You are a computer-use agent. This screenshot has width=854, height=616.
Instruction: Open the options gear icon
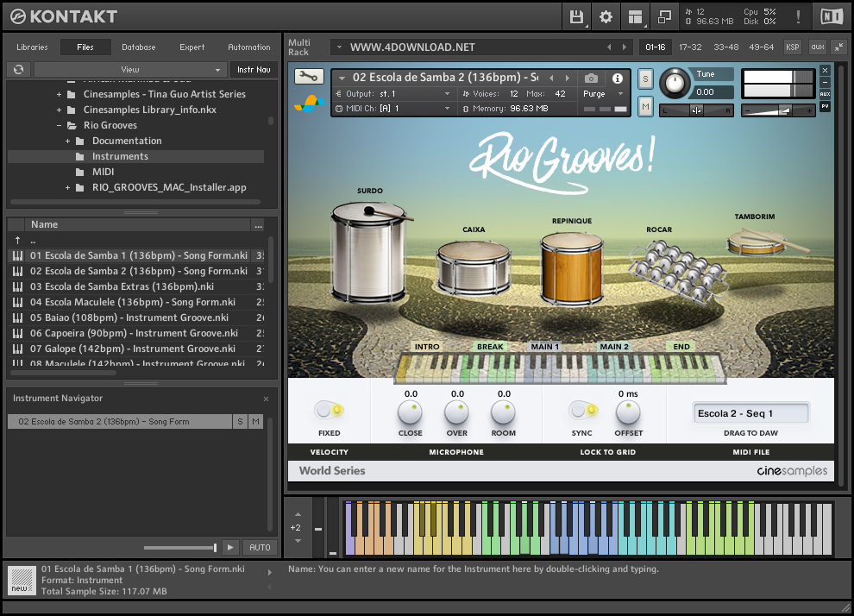click(606, 16)
